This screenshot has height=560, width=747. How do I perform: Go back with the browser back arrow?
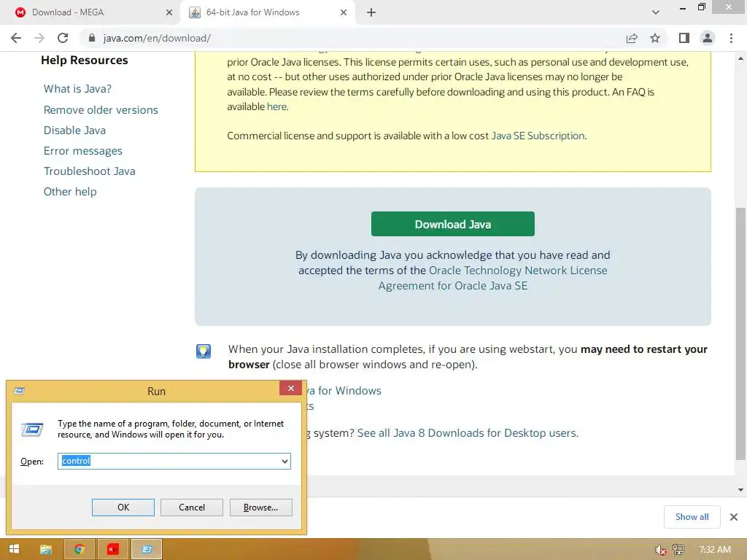[16, 38]
